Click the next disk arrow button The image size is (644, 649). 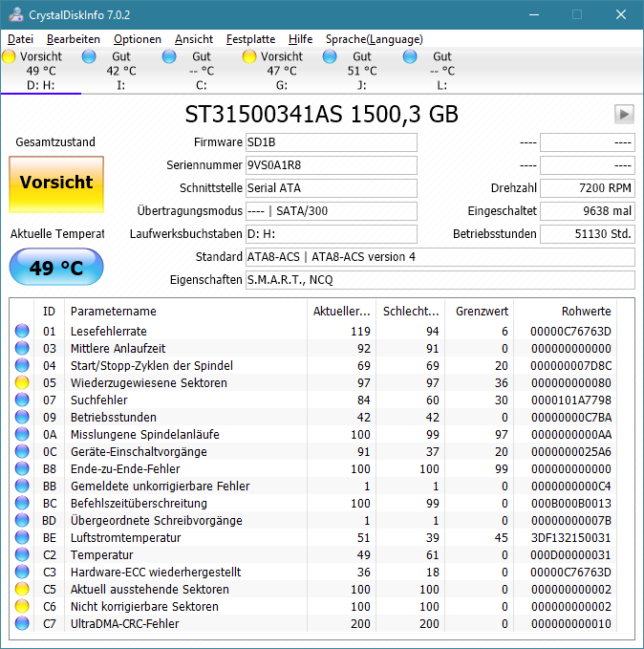(624, 114)
